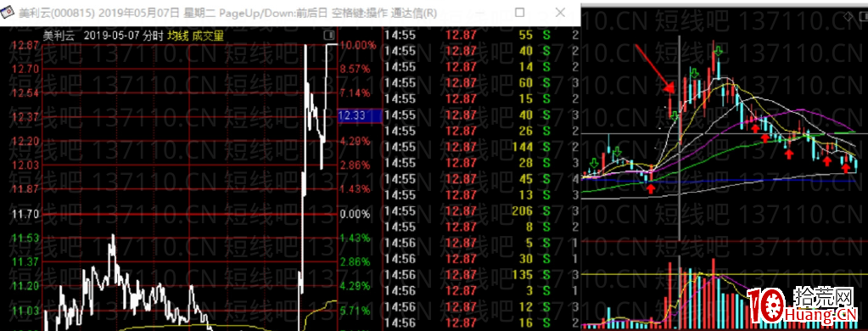Viewport: 868px width, 331px height.
Task: Click the panel toggle icon beside 成交里
Action: click(x=330, y=36)
